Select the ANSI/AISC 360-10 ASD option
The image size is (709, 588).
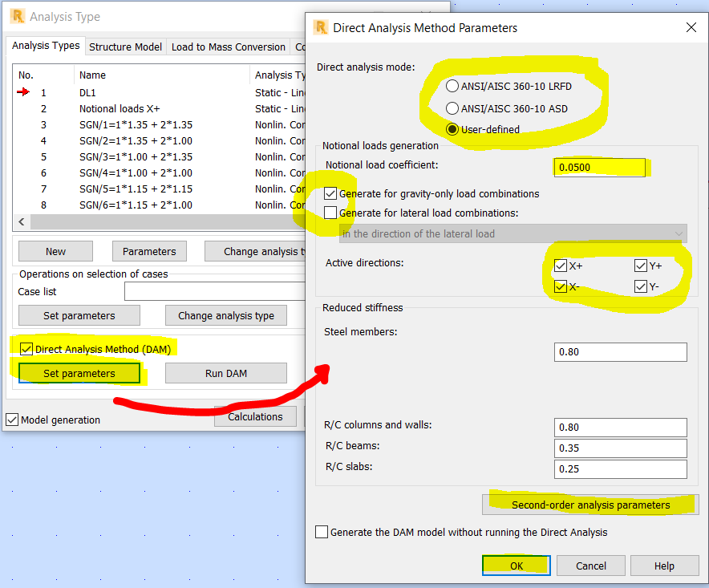pos(452,107)
